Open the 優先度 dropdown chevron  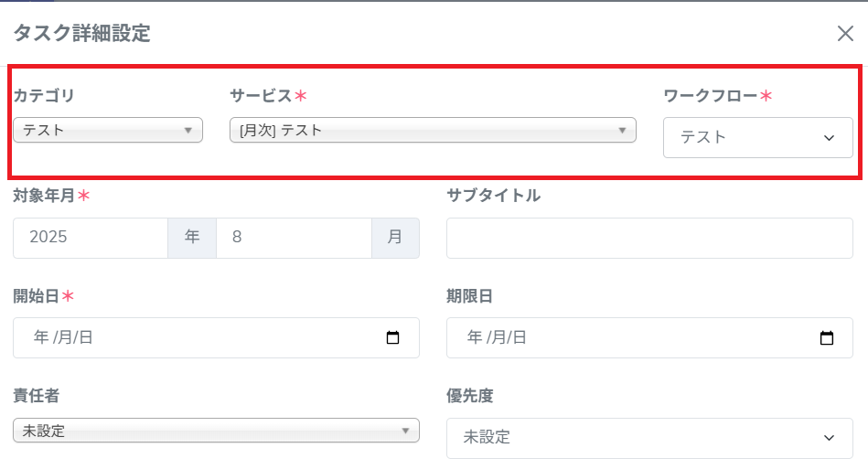pos(830,438)
